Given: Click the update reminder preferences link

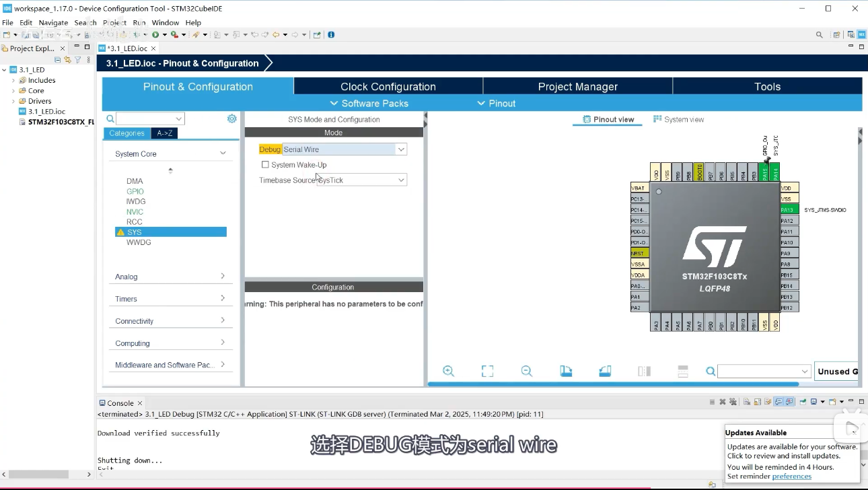Looking at the screenshot, I should [791, 477].
